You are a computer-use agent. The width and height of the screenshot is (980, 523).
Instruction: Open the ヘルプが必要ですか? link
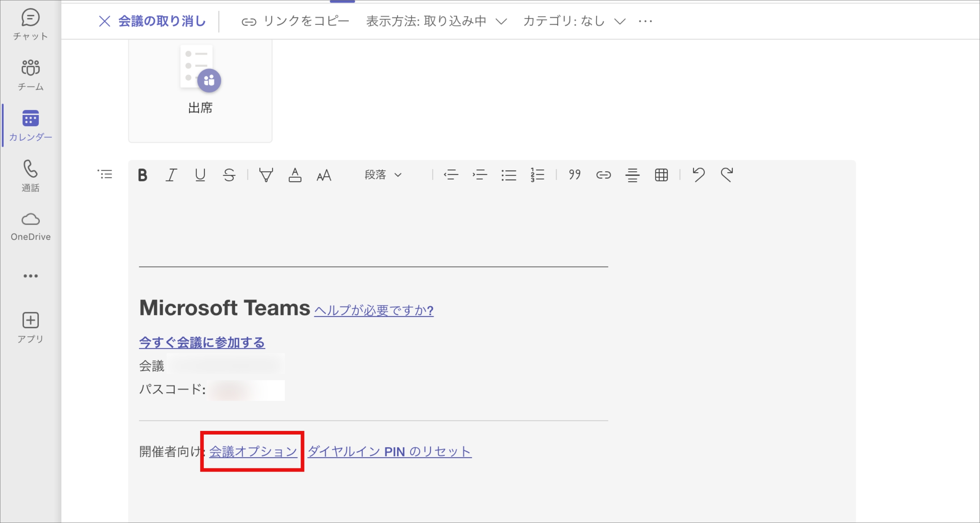374,310
